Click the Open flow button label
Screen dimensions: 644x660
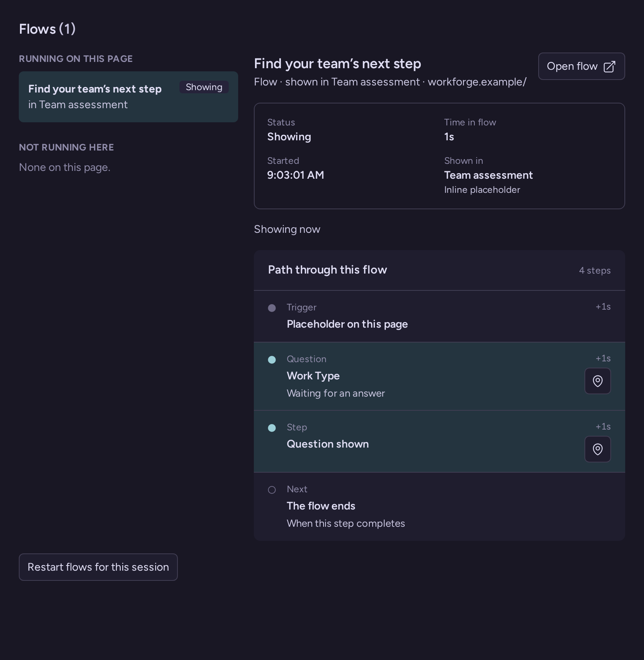tap(572, 66)
